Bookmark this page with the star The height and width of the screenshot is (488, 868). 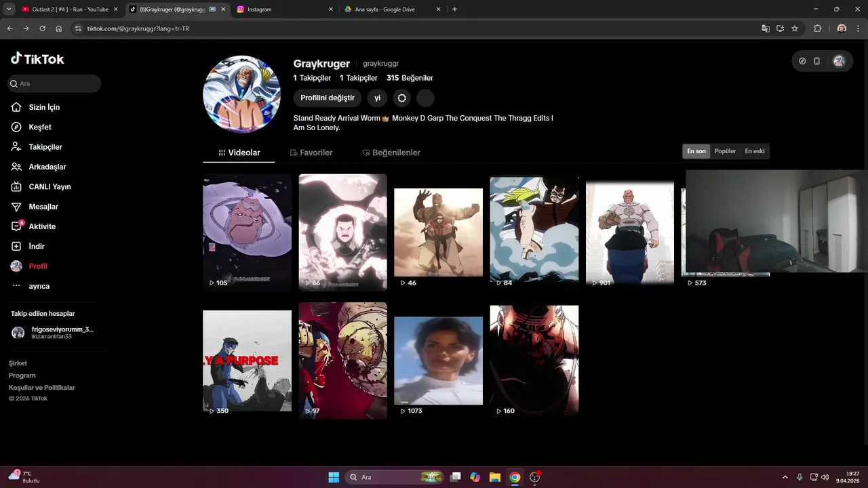[795, 28]
